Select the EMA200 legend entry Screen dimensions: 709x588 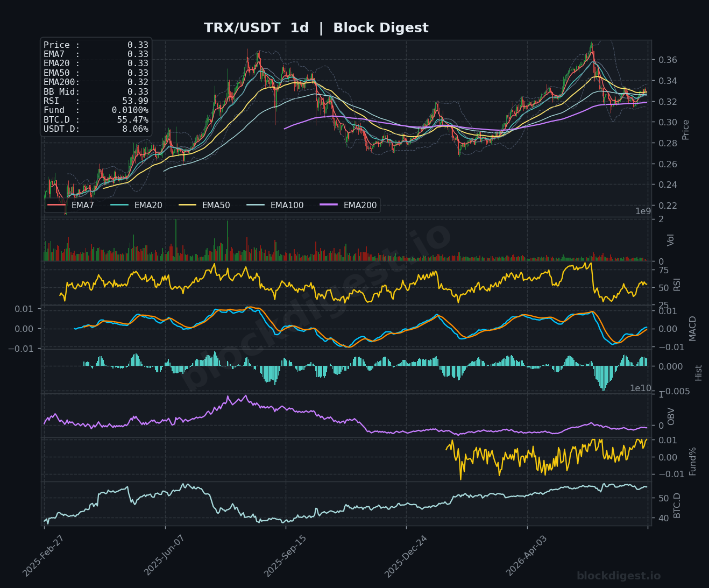pos(348,205)
